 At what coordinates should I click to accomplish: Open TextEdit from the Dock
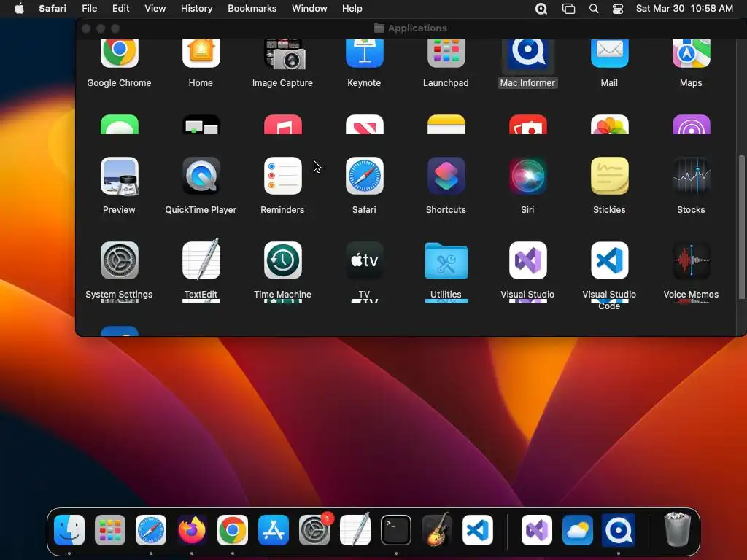tap(355, 529)
